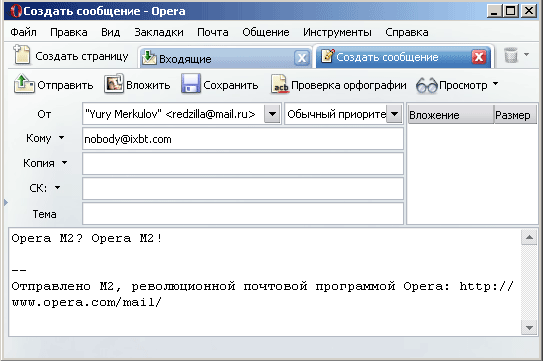Sort attachments by Размер column header
Screen dimensions: 543x361
(515, 115)
